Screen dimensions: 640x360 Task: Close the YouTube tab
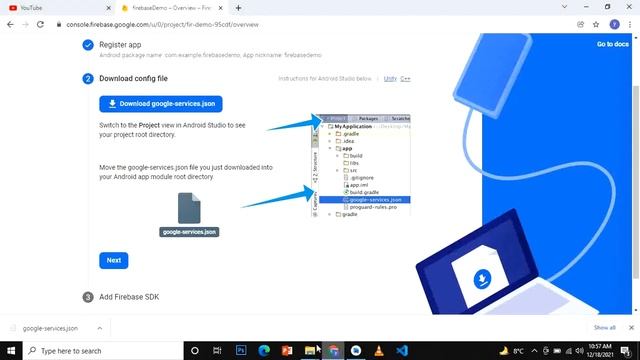coord(109,8)
